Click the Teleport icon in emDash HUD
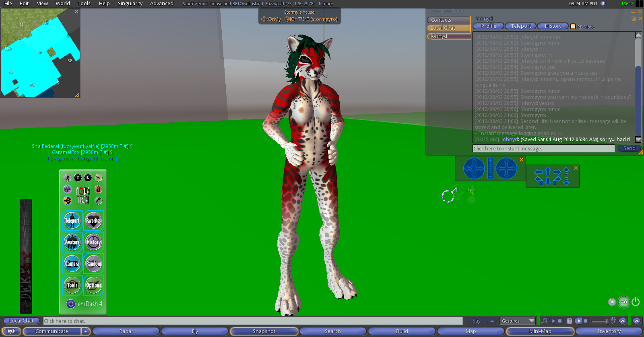The height and width of the screenshot is (337, 644). [72, 220]
